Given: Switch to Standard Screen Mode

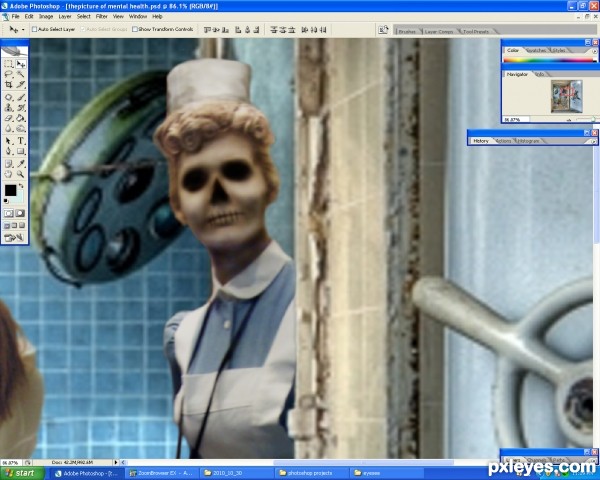Looking at the screenshot, I should point(7,225).
